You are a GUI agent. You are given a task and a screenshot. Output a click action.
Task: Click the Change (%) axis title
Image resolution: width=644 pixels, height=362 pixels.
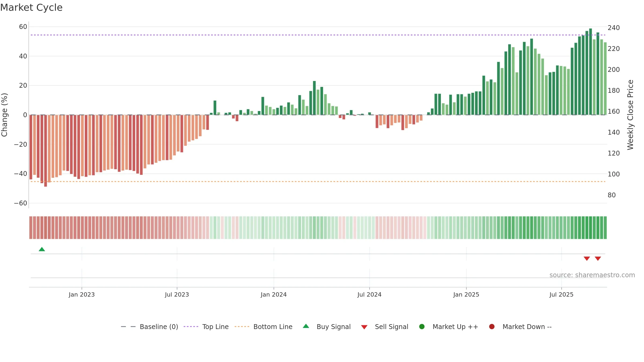click(5, 115)
